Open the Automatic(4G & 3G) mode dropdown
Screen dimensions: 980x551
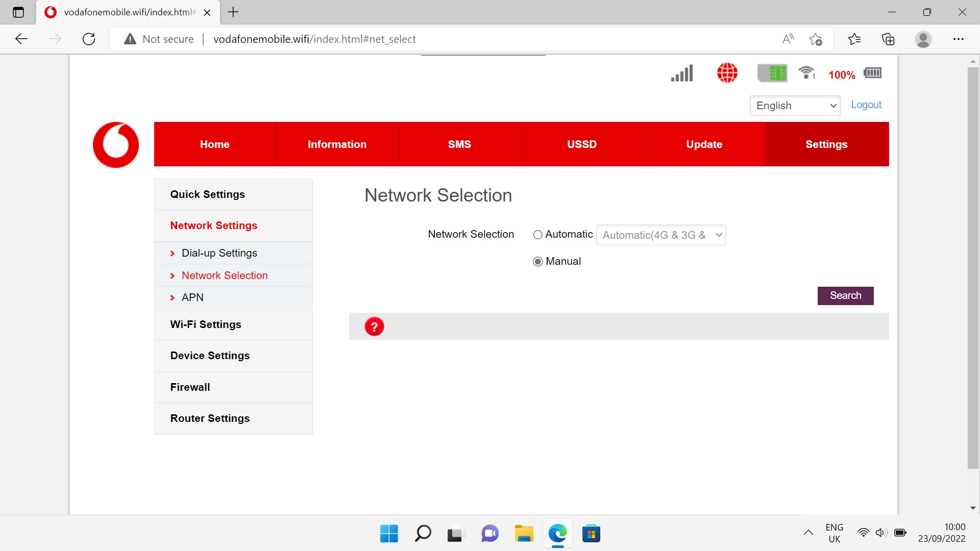tap(661, 235)
